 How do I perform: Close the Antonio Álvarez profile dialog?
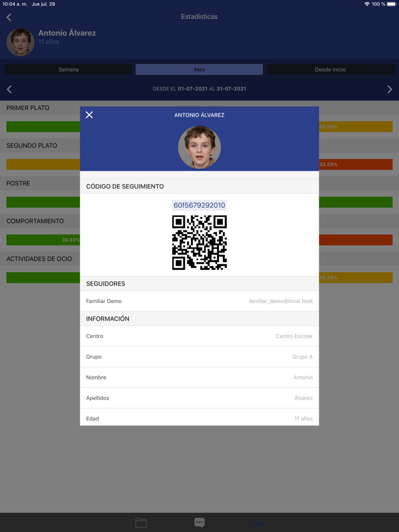(x=89, y=115)
